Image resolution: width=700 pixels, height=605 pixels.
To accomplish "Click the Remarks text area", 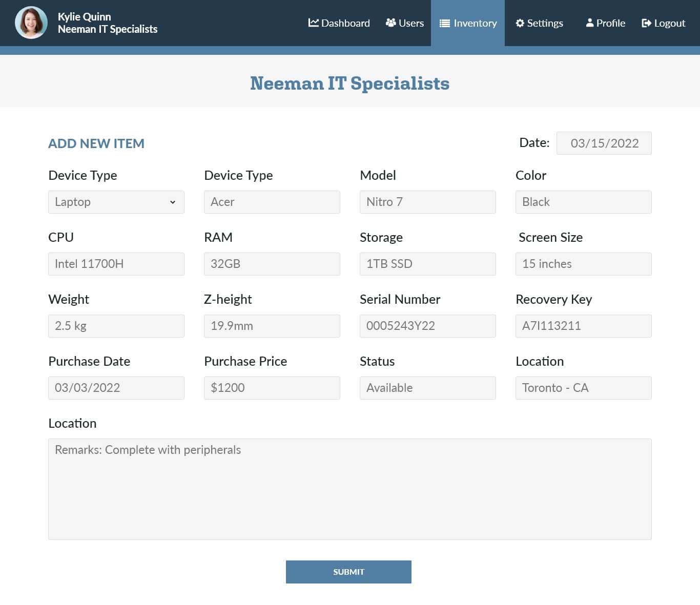I will coord(349,489).
